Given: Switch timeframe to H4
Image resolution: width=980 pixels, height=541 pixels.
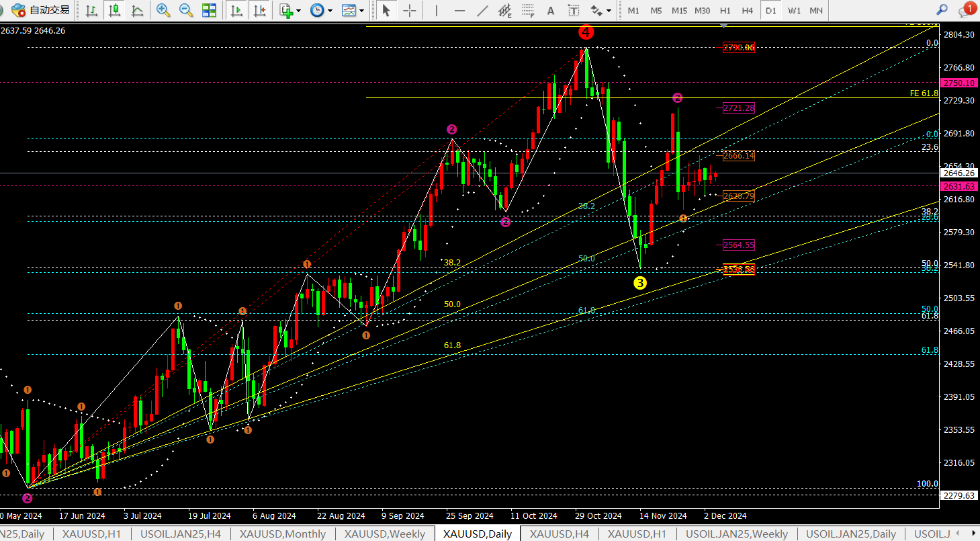Looking at the screenshot, I should (748, 10).
